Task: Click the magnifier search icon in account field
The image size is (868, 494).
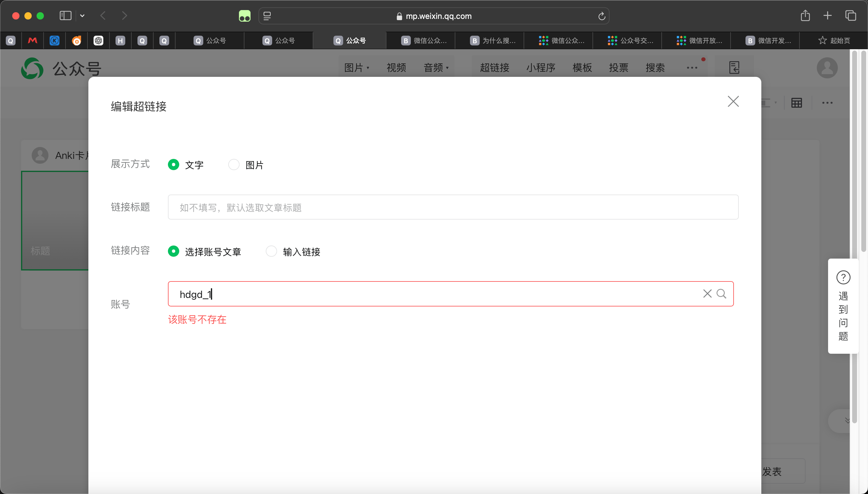Action: [721, 293]
